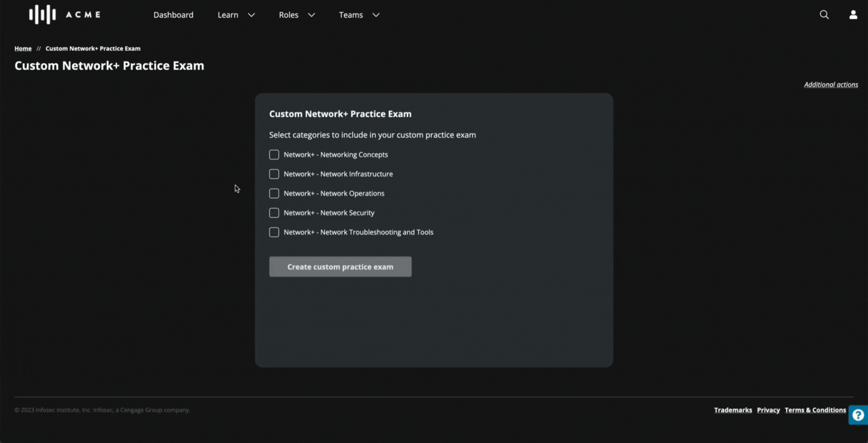The height and width of the screenshot is (443, 868).
Task: Expand the Roles dropdown chevron
Action: (311, 15)
